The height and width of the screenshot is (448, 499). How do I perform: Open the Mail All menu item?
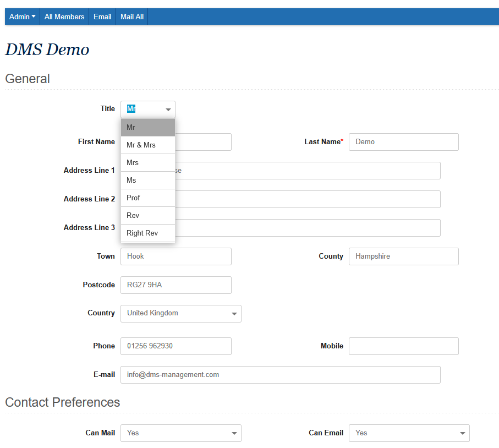132,17
